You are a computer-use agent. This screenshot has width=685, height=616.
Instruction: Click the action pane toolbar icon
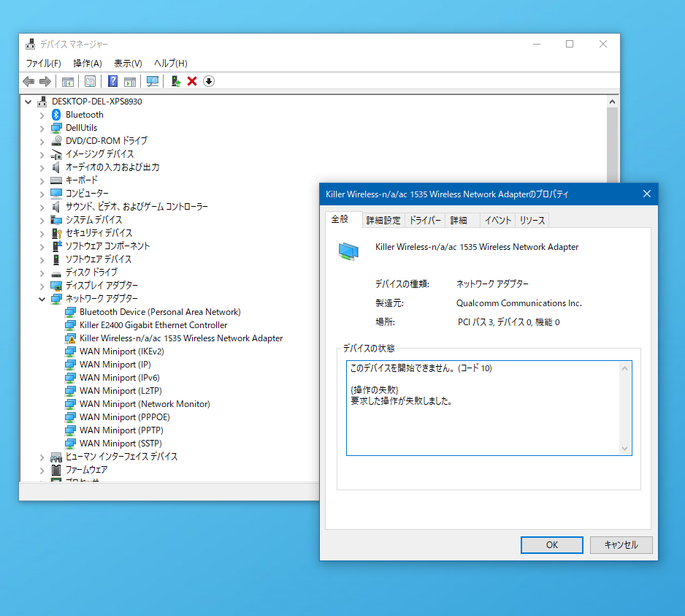[x=130, y=81]
